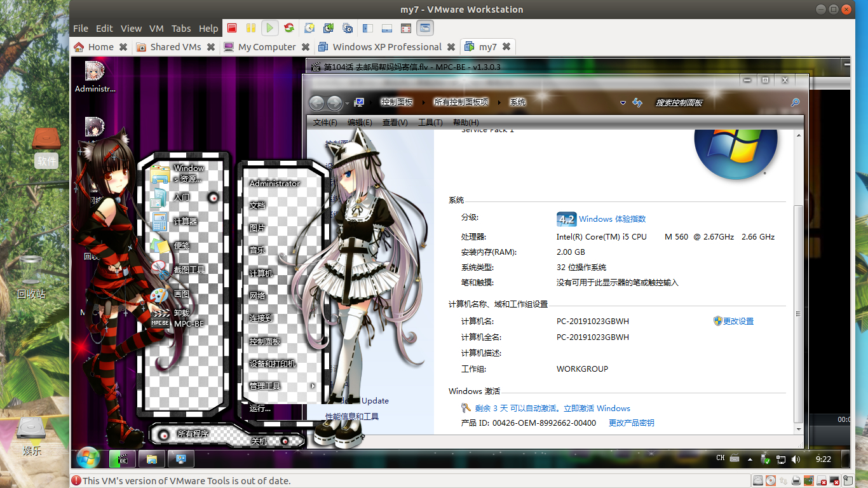Click the Explorer folder taskbar button

coord(152,459)
